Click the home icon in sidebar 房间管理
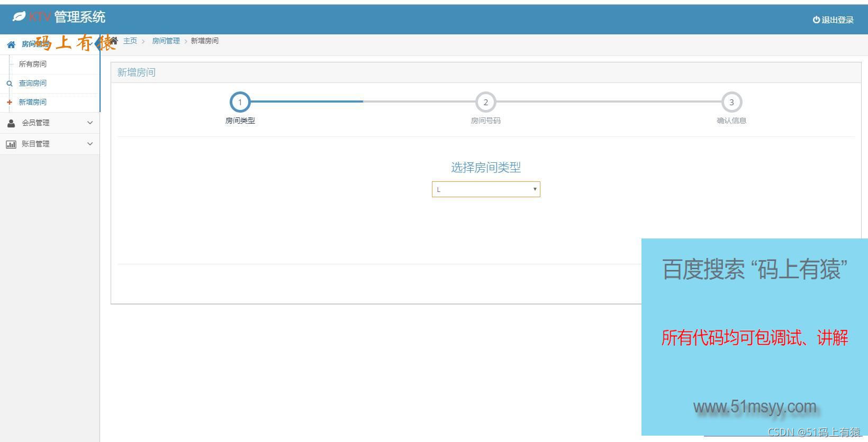The height and width of the screenshot is (442, 868). (11, 44)
